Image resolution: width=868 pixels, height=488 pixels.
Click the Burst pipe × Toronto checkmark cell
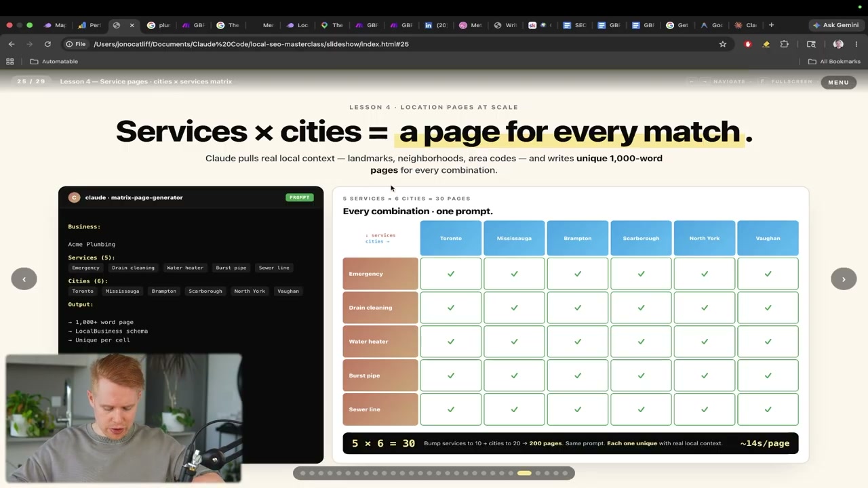pos(451,375)
